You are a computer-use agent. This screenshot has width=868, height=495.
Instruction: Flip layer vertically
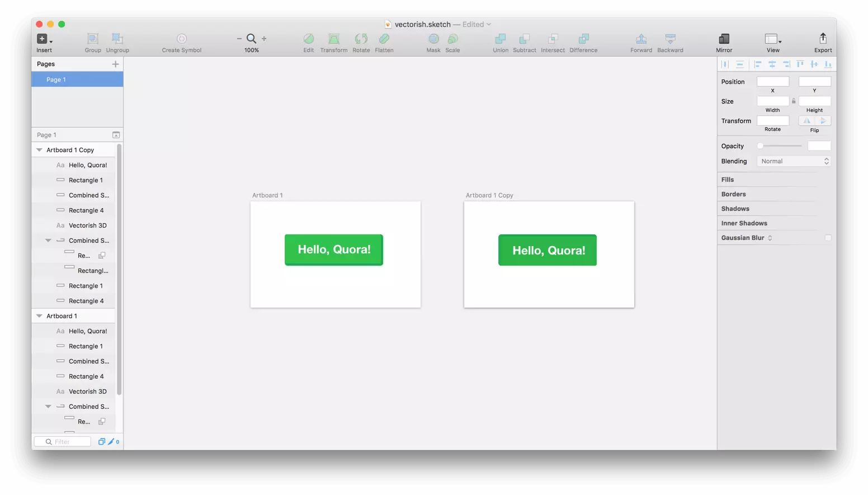pos(823,121)
